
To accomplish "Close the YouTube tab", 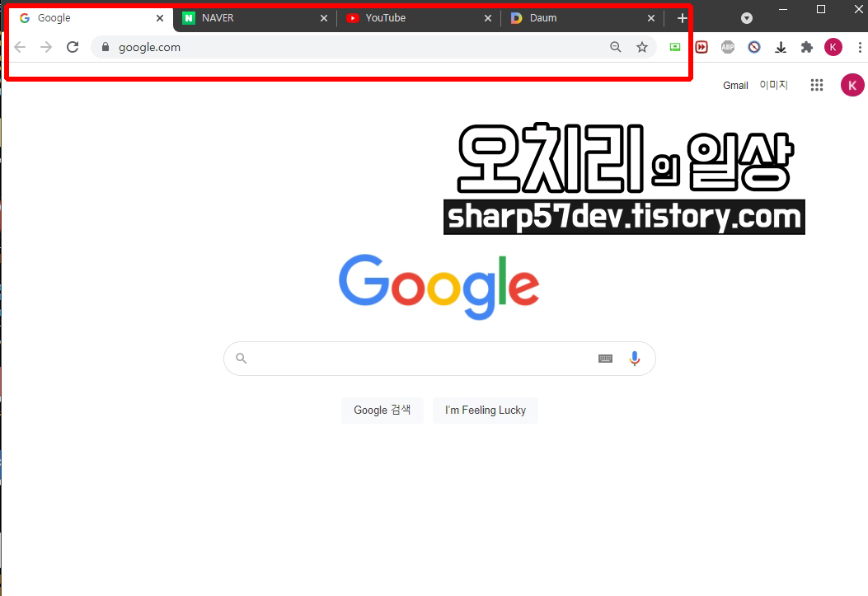I will pos(488,18).
